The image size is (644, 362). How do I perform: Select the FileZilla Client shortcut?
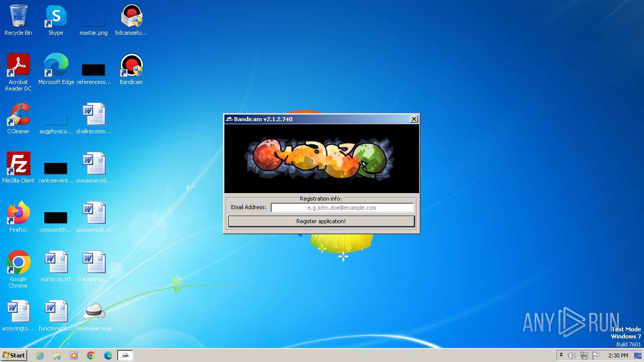[x=18, y=168]
